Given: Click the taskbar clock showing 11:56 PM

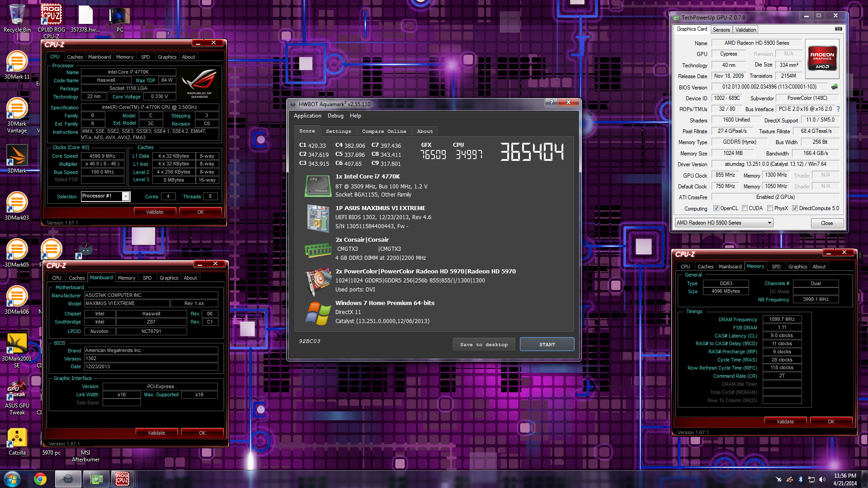Looking at the screenshot, I should tap(845, 479).
